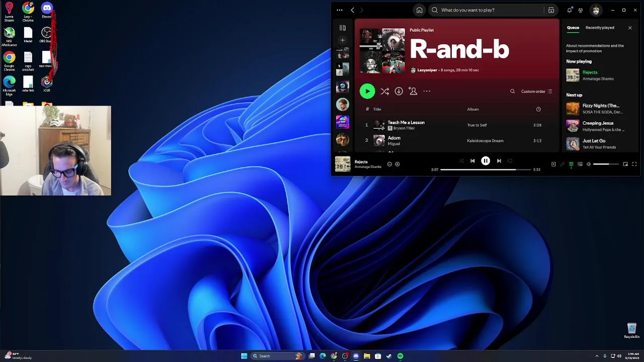Click the Spotify icon in the taskbar

point(400,356)
